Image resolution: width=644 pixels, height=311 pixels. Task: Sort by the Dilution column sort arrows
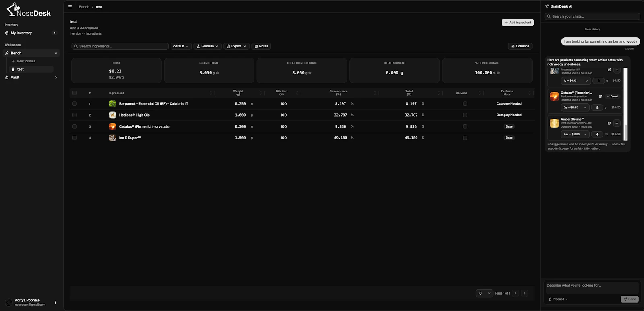click(297, 93)
